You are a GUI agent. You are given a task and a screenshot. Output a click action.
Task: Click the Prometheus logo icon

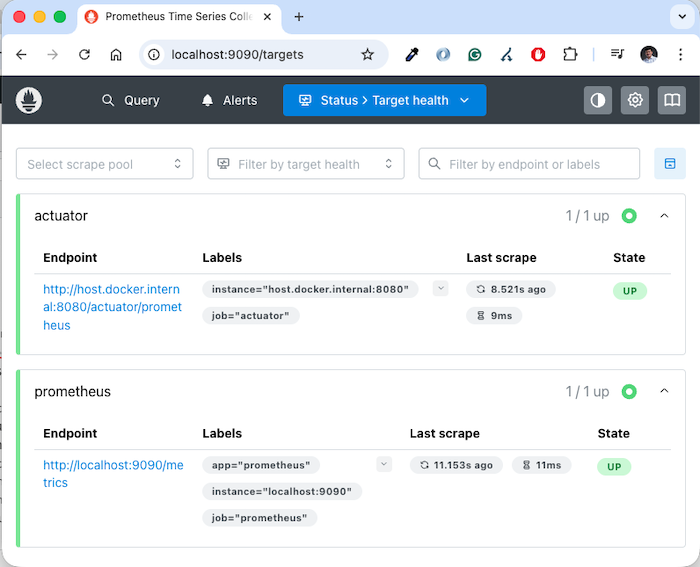[x=29, y=100]
